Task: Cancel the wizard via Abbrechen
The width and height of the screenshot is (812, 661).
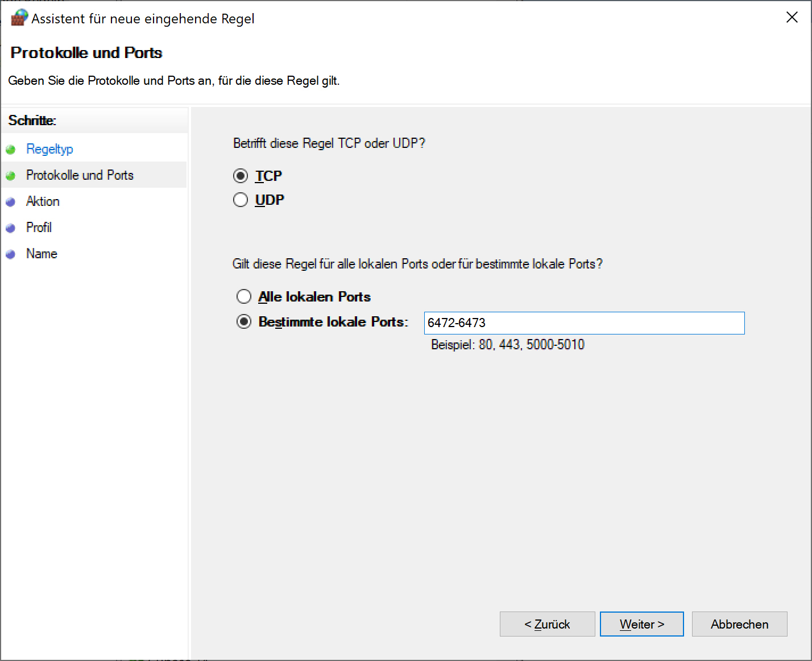Action: (x=739, y=624)
